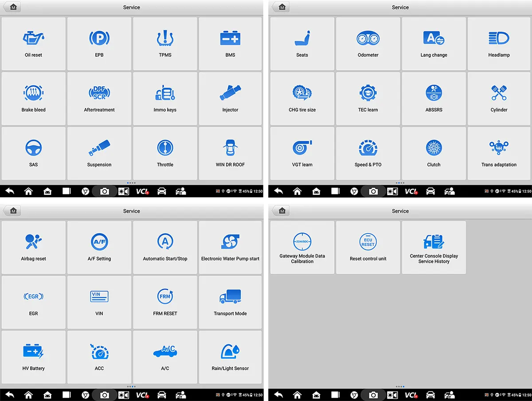Screen dimensions: 532x401
Task: Select the EGR service tile
Action: click(x=34, y=302)
